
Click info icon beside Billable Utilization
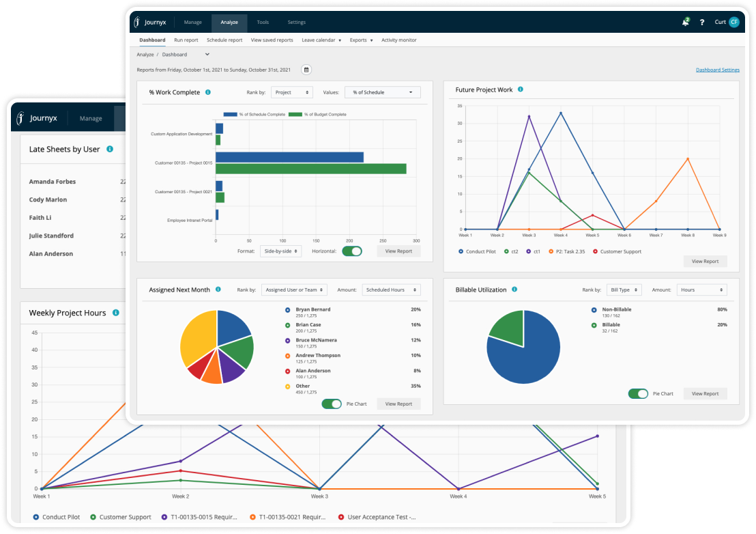514,290
